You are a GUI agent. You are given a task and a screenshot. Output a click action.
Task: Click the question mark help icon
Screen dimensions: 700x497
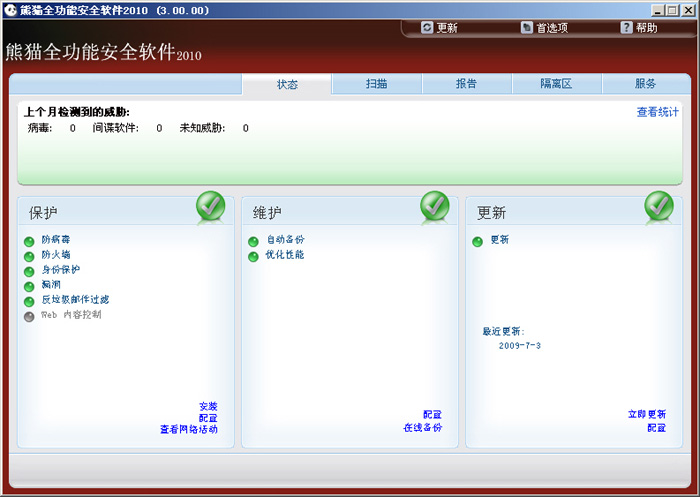click(627, 28)
